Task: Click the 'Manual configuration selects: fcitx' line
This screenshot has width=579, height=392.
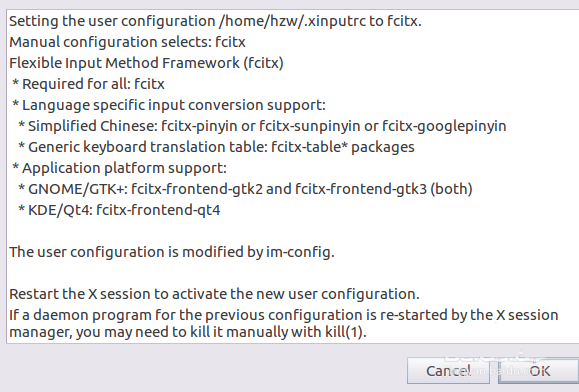Action: point(127,42)
